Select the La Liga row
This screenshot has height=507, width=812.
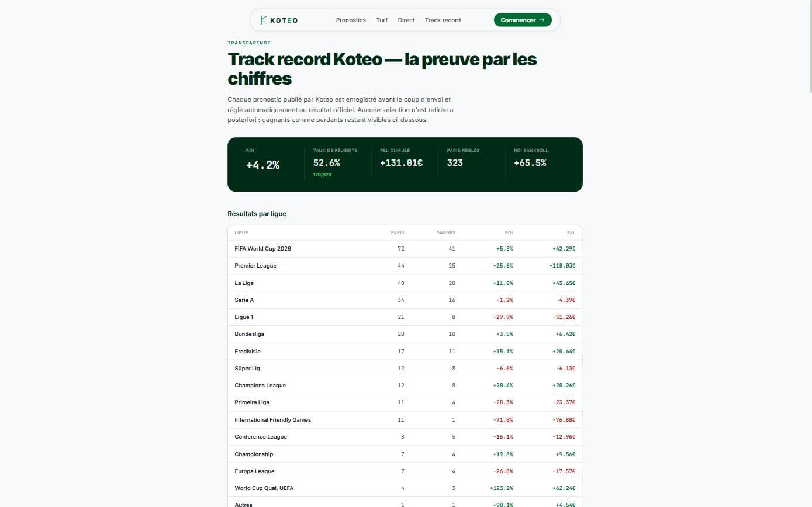[405, 283]
